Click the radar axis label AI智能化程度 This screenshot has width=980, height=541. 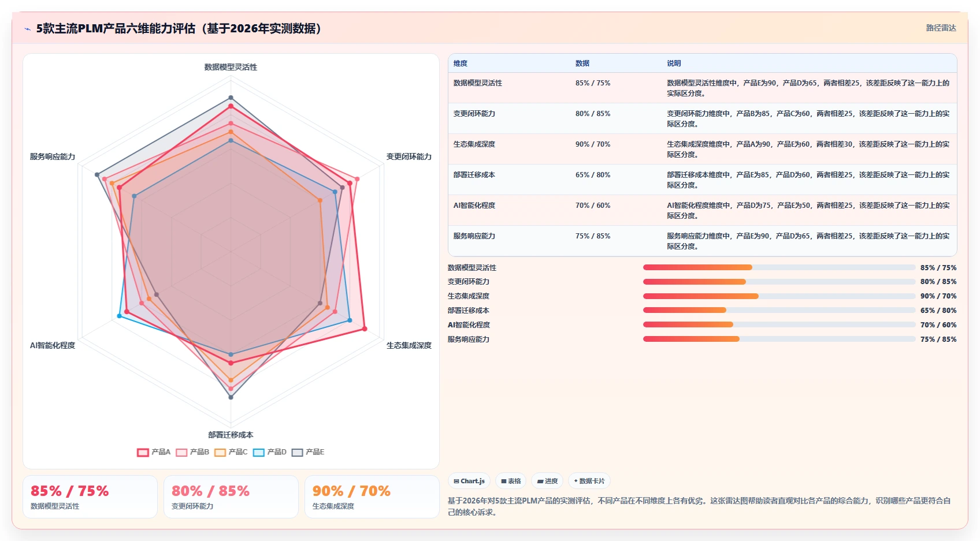[53, 345]
